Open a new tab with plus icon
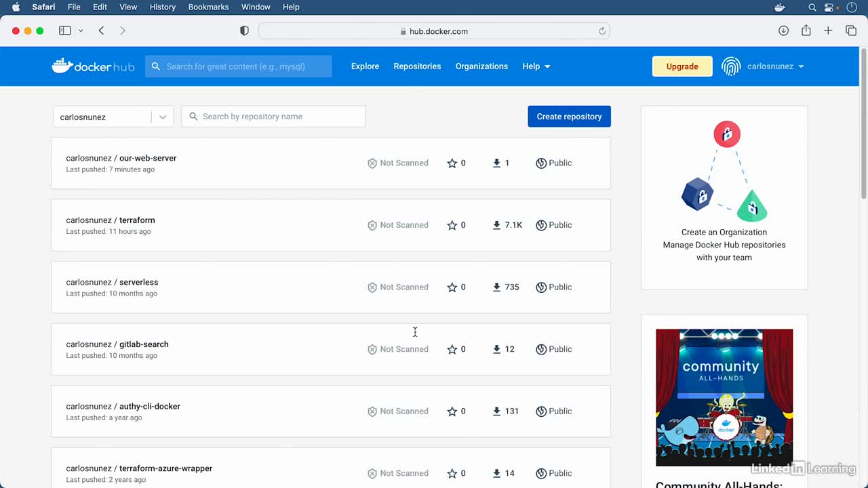The width and height of the screenshot is (868, 488). coord(828,30)
